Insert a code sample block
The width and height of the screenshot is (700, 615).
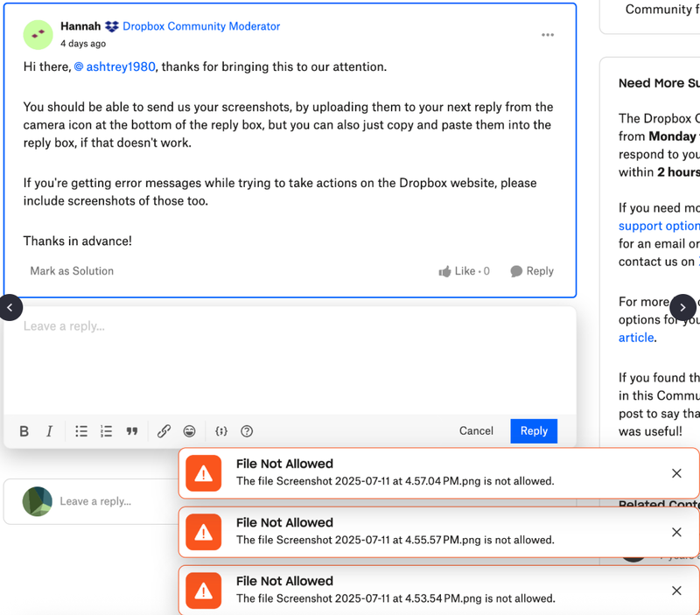click(221, 431)
